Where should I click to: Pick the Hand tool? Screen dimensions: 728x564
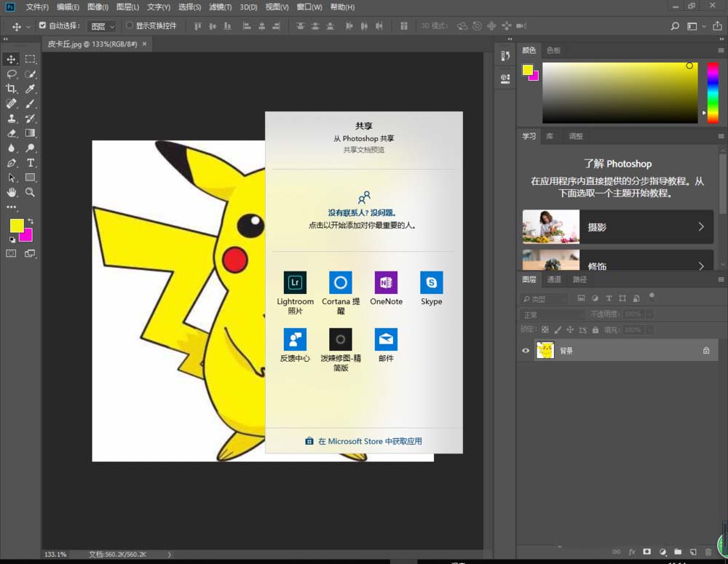point(12,192)
